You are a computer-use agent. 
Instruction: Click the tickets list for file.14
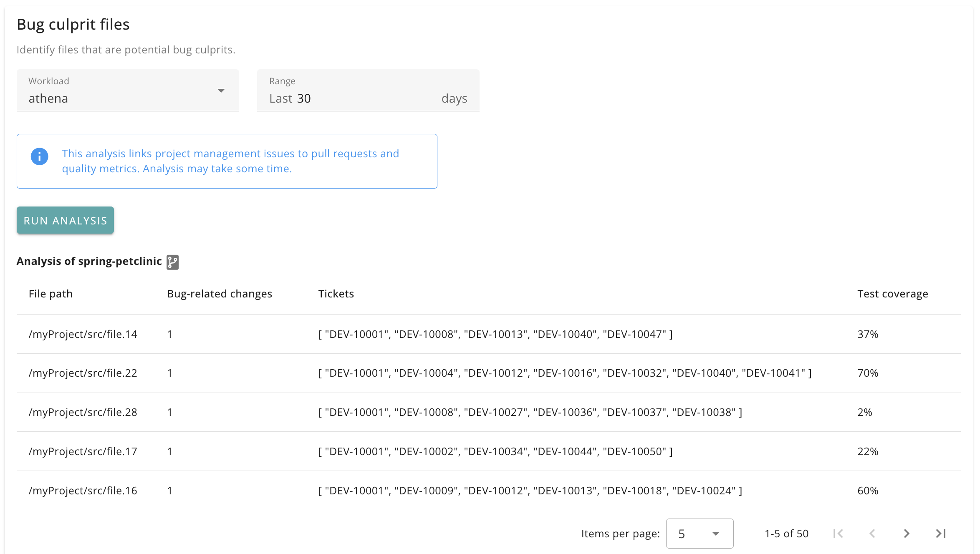495,334
